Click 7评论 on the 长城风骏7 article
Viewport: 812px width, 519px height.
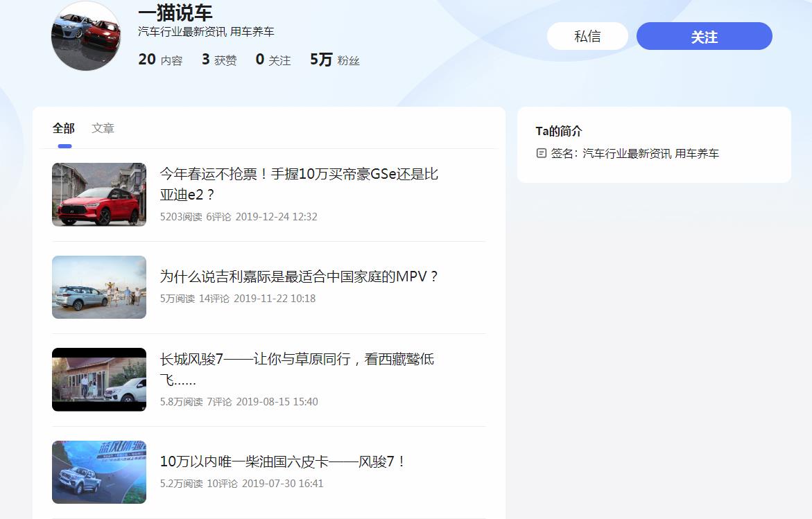(220, 402)
